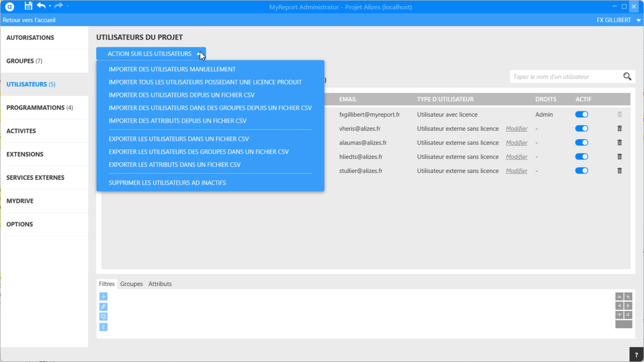Click the help question mark icon
The height and width of the screenshot is (362, 644).
point(636,354)
